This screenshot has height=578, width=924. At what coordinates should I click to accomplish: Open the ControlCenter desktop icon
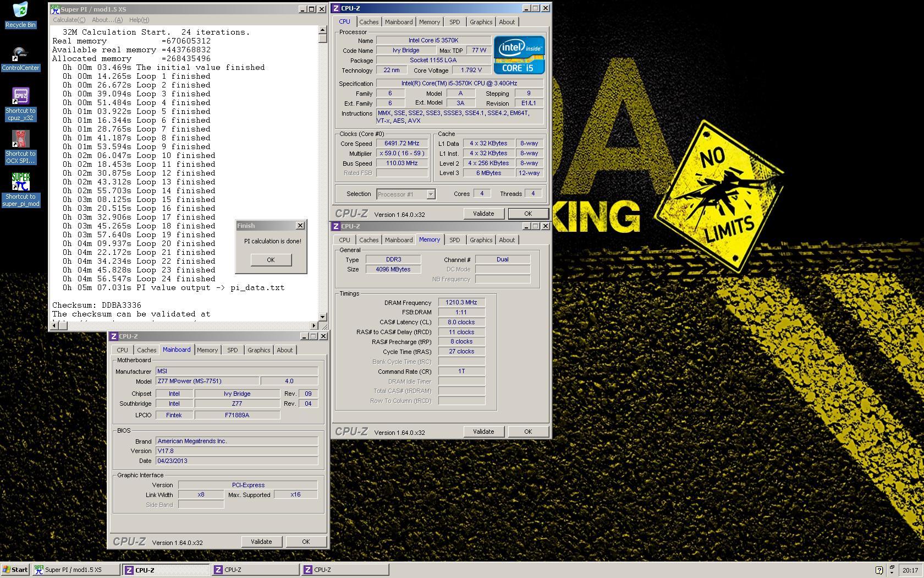point(20,59)
